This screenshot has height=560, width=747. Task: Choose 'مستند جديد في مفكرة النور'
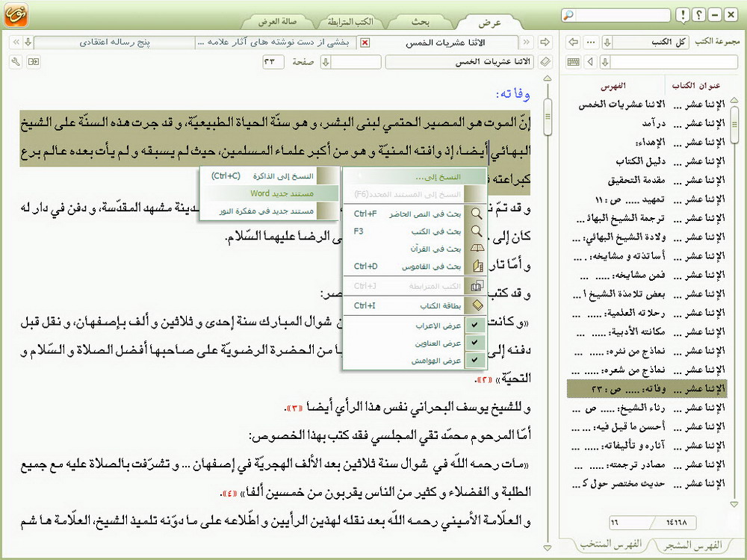click(269, 211)
